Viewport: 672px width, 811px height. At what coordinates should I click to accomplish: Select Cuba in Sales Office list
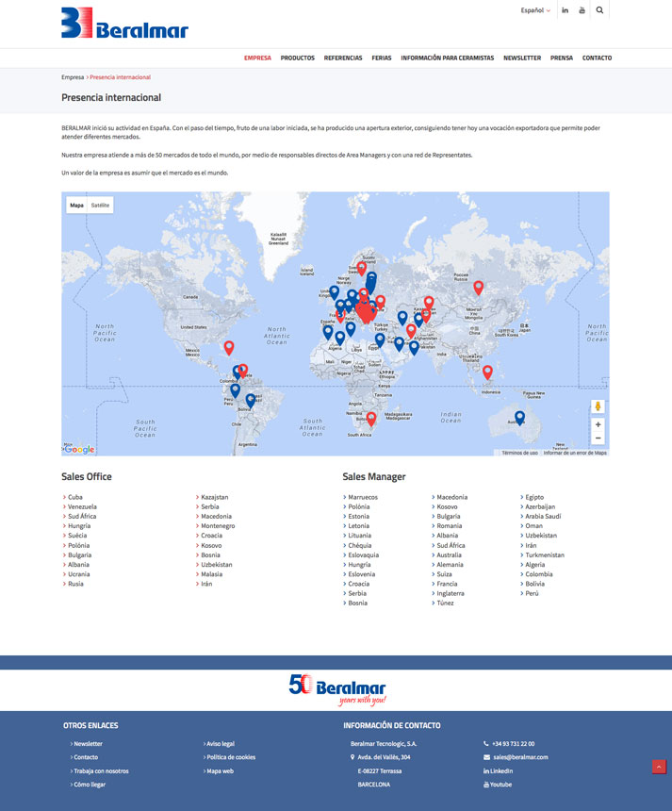(75, 497)
